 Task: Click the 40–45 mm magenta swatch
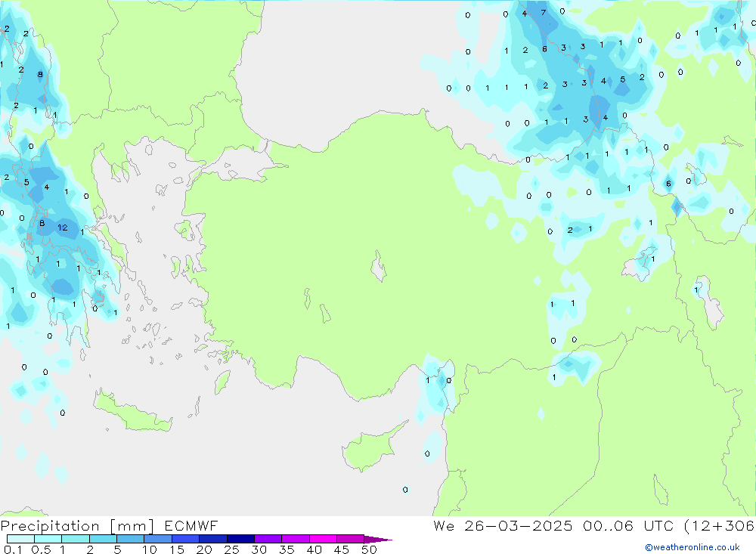tap(323, 539)
